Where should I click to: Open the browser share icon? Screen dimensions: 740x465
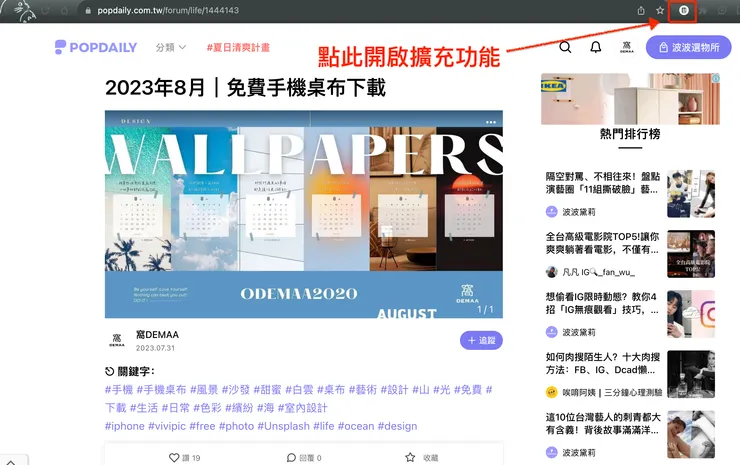coord(641,10)
